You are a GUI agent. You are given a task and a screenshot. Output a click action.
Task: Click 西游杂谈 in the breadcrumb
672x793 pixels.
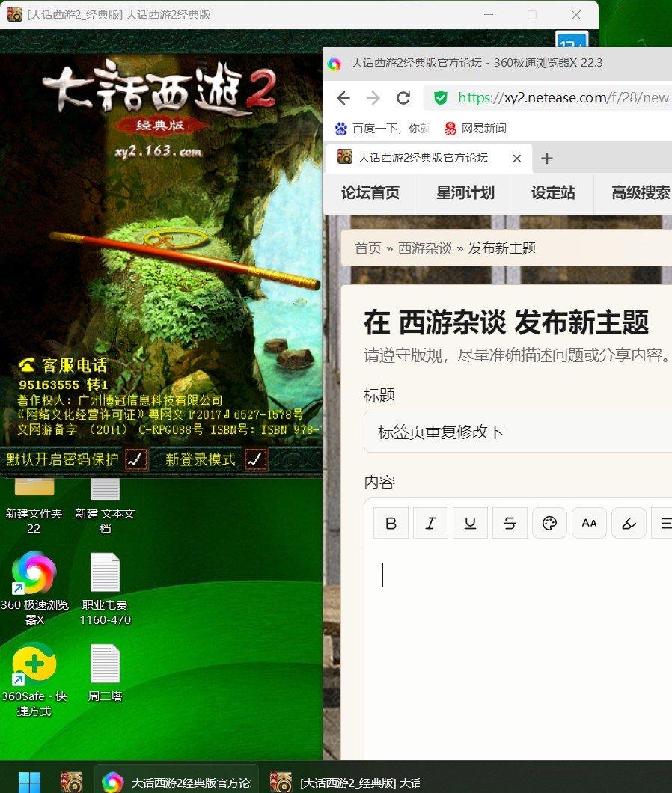click(424, 248)
